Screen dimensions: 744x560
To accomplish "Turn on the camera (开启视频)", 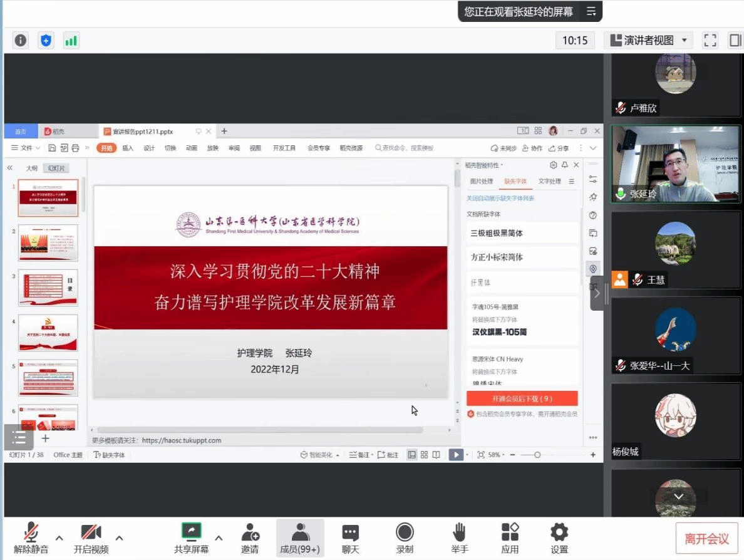I will pos(91,538).
